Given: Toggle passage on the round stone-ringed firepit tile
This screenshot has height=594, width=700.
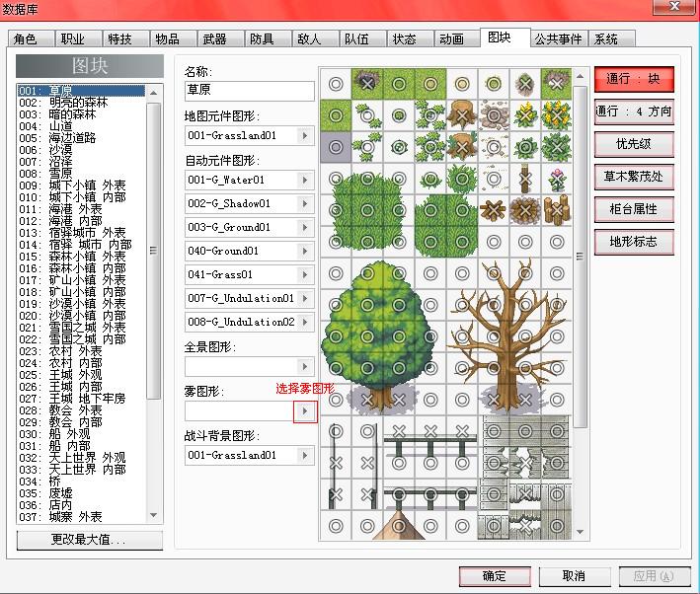Looking at the screenshot, I should pyautogui.click(x=525, y=210).
